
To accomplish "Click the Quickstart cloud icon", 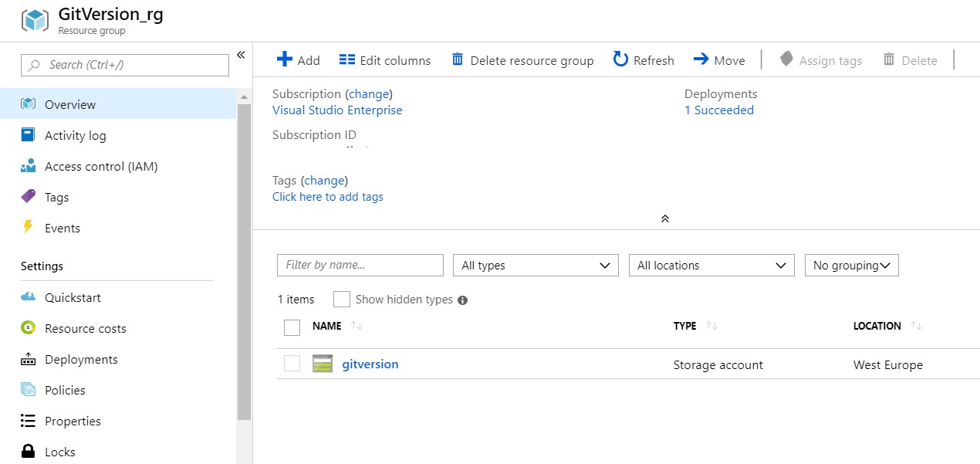I will coord(29,297).
